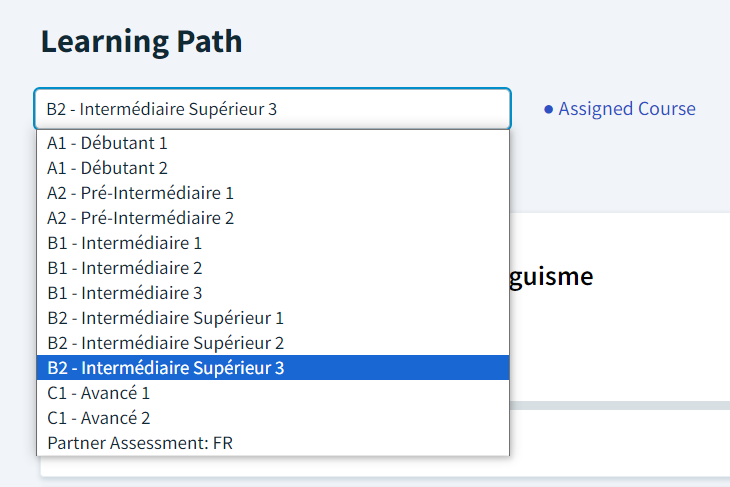Choose B1 - Intermédiaire 1 level
Viewport: 730px width, 487px height.
pos(124,243)
